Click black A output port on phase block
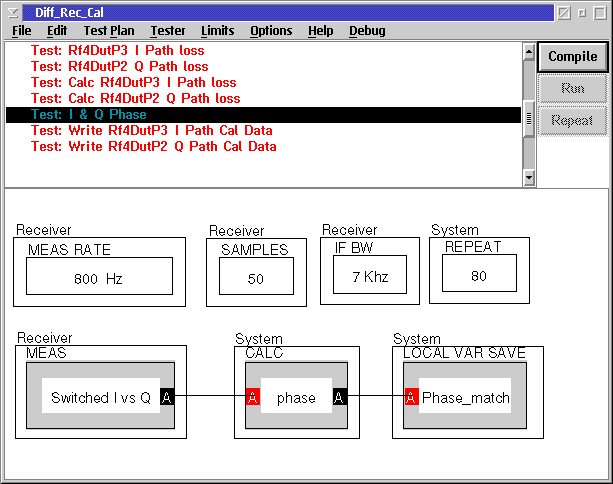 [339, 396]
